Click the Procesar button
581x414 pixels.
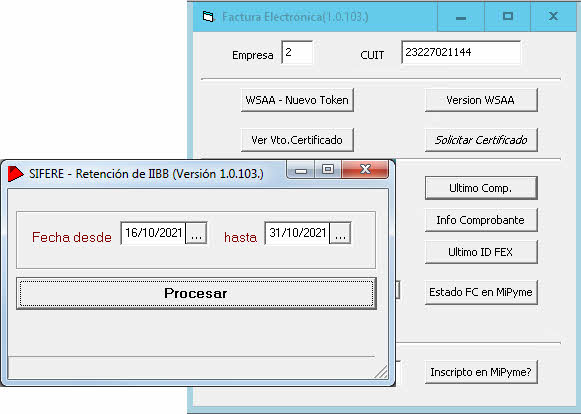pos(196,293)
